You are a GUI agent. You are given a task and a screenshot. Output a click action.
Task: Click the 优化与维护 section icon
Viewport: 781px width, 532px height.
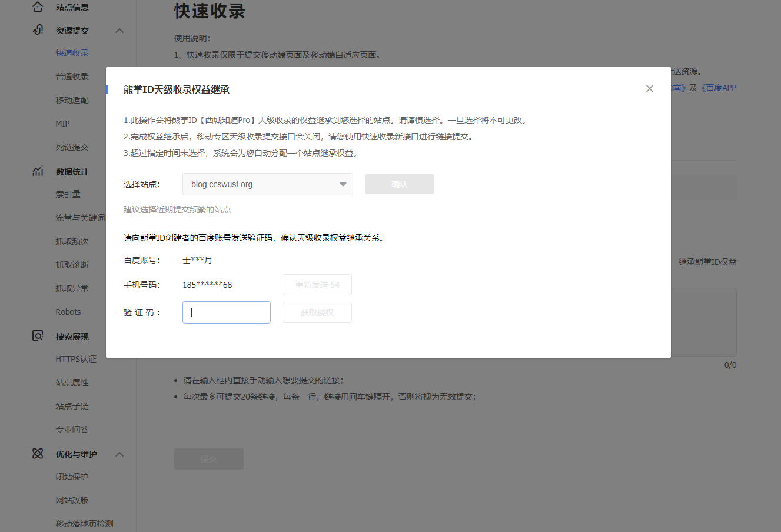38,454
